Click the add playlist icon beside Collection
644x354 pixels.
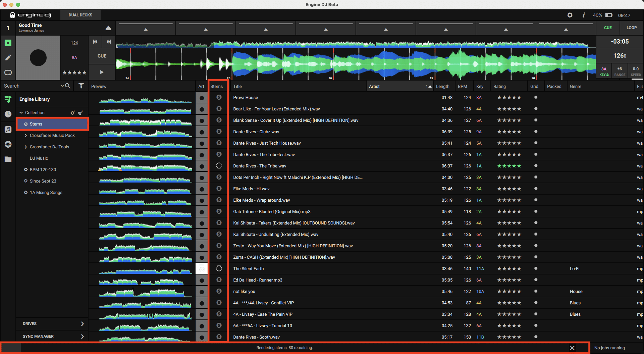click(x=80, y=113)
